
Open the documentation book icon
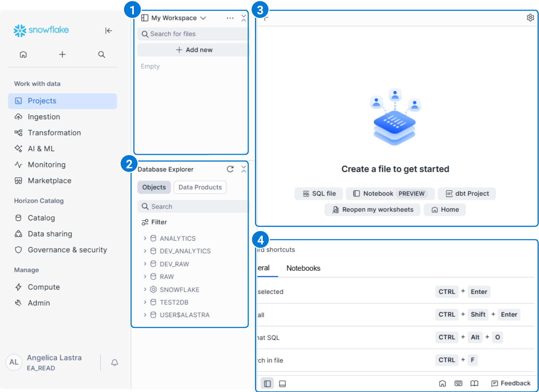(x=474, y=383)
